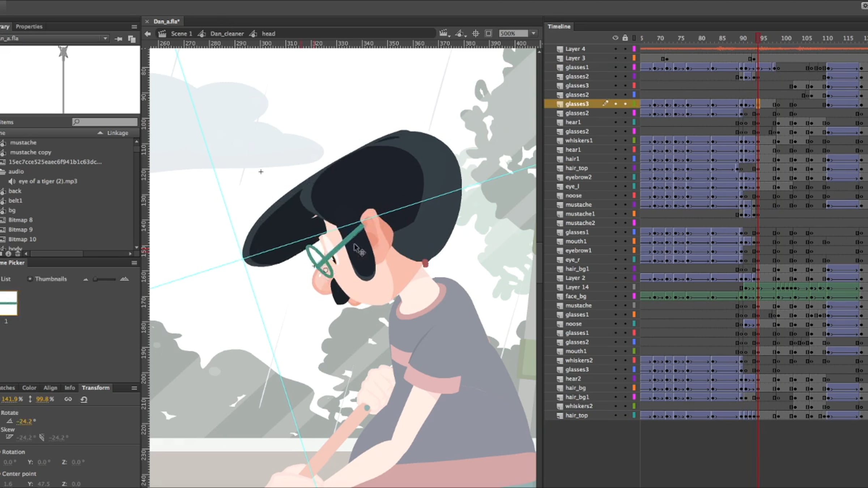Toggle constrain link in Transform panel
Image resolution: width=868 pixels, height=488 pixels.
click(x=68, y=399)
